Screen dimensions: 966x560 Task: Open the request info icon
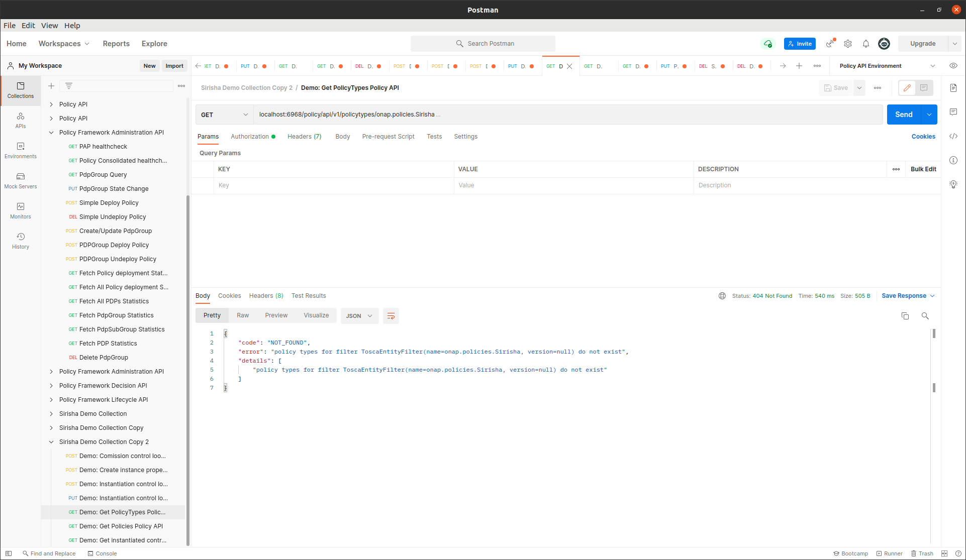coord(953,160)
